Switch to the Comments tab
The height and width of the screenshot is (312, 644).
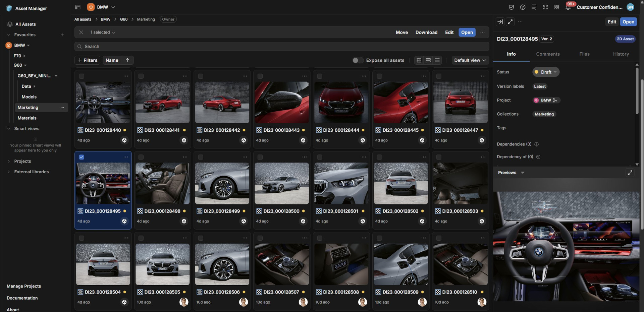[548, 54]
